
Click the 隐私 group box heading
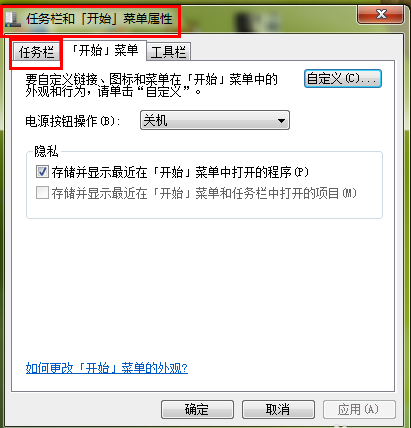pyautogui.click(x=46, y=151)
